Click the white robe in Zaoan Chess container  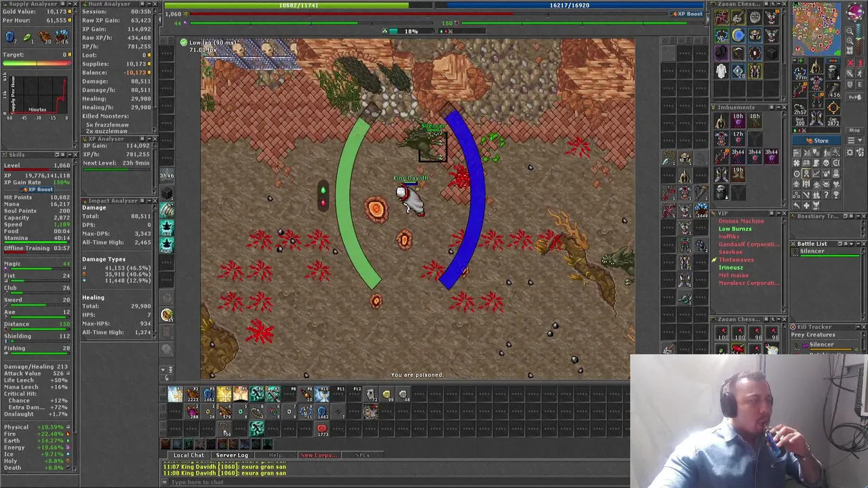tap(722, 70)
